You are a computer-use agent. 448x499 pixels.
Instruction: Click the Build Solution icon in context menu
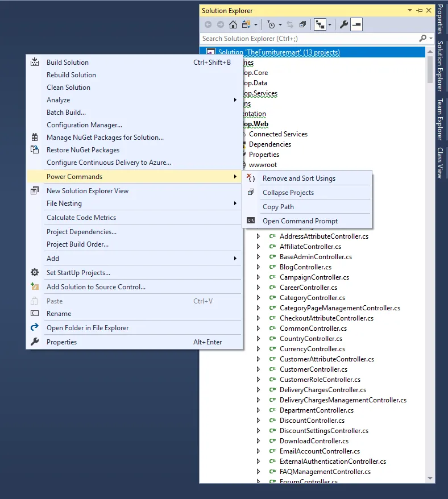34,62
